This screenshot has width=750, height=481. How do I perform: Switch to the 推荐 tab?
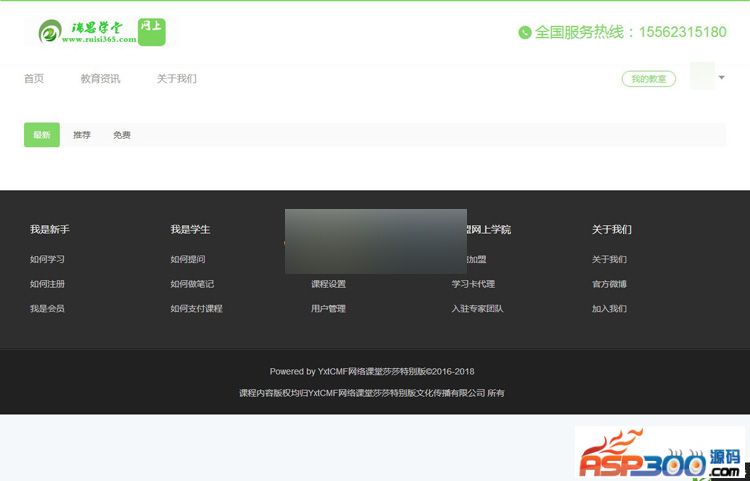[x=82, y=135]
